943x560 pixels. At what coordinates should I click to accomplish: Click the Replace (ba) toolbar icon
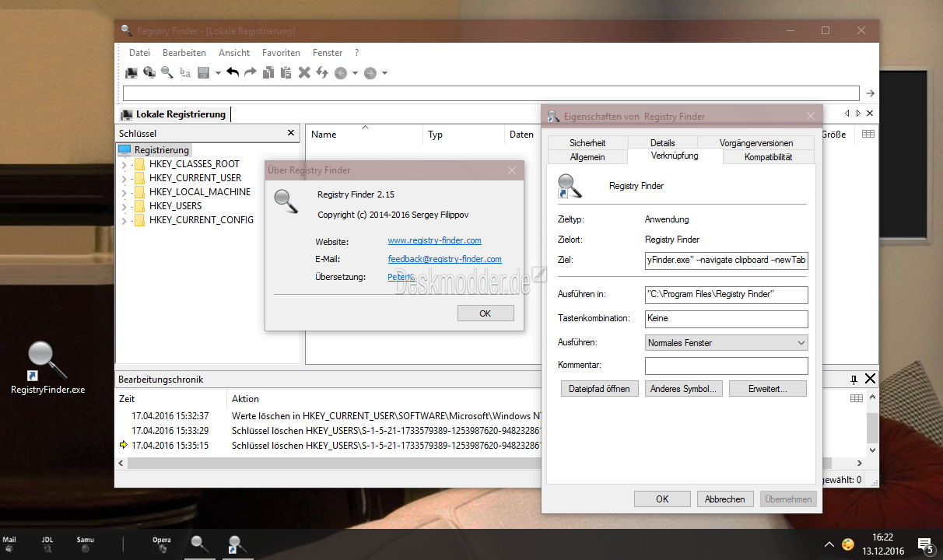185,72
